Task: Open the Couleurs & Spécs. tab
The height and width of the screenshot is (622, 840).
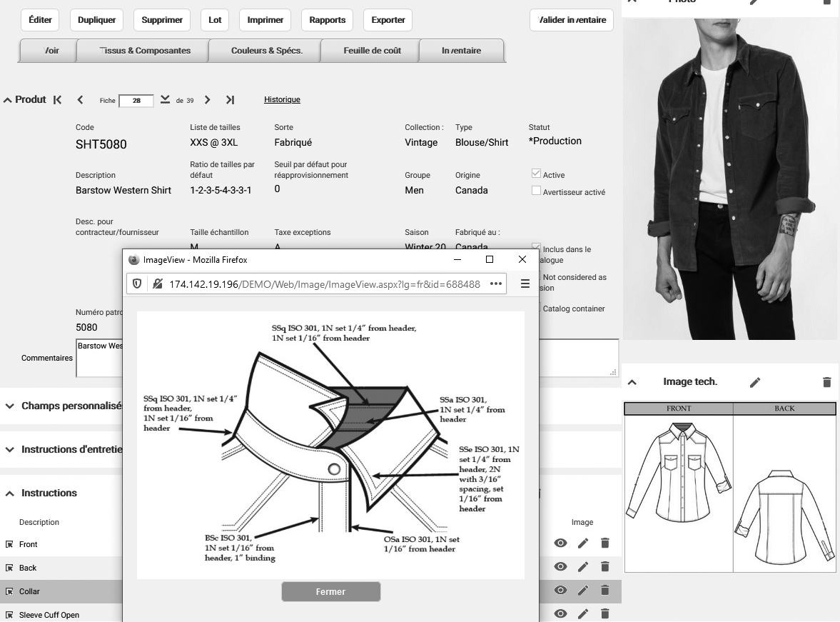Action: [266, 51]
